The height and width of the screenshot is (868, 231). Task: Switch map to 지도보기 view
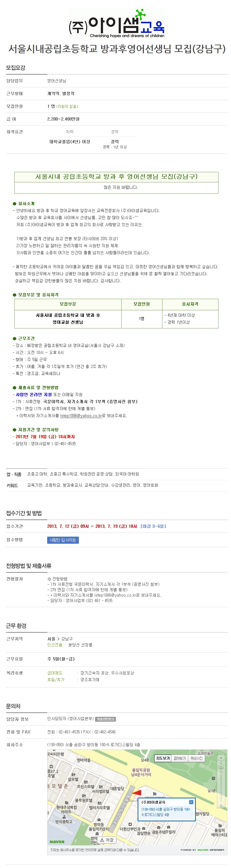[x=162, y=758]
